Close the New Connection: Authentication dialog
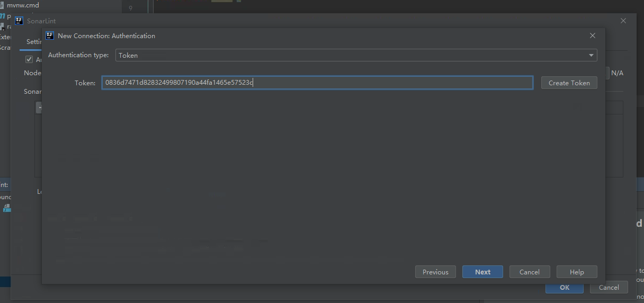This screenshot has width=644, height=303. 593,35
